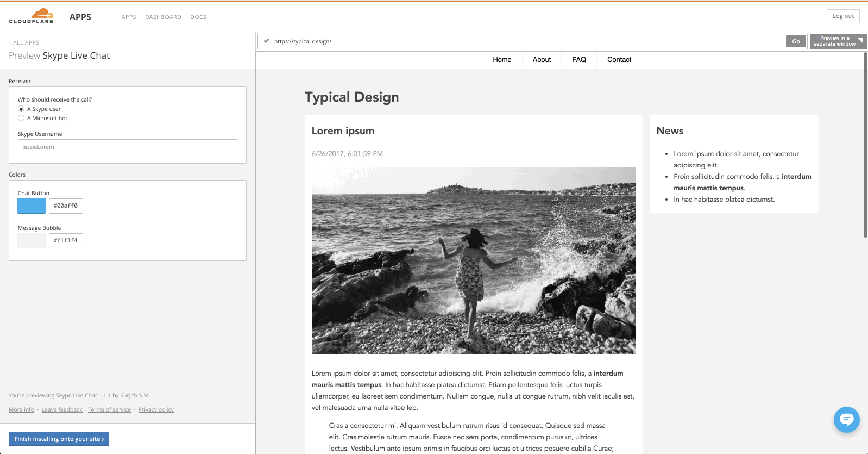Image resolution: width=868 pixels, height=454 pixels.
Task: Select the 'A Microsoft bot' radio option
Action: (21, 118)
